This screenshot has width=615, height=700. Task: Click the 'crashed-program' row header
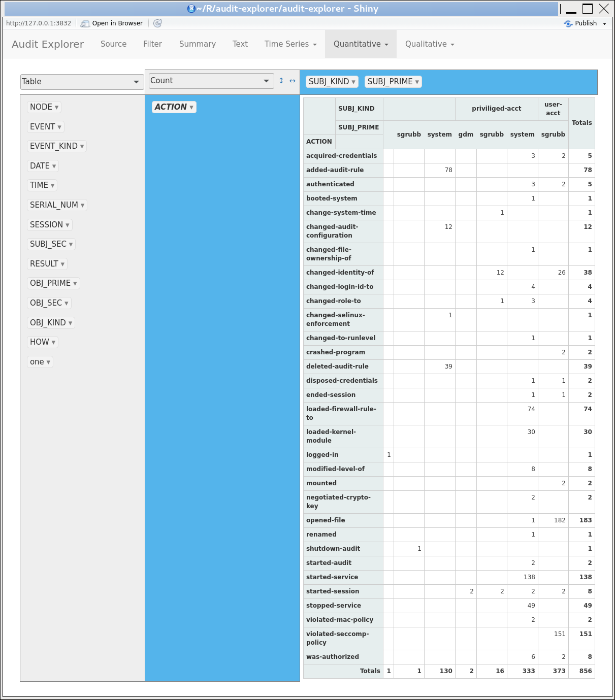point(343,352)
